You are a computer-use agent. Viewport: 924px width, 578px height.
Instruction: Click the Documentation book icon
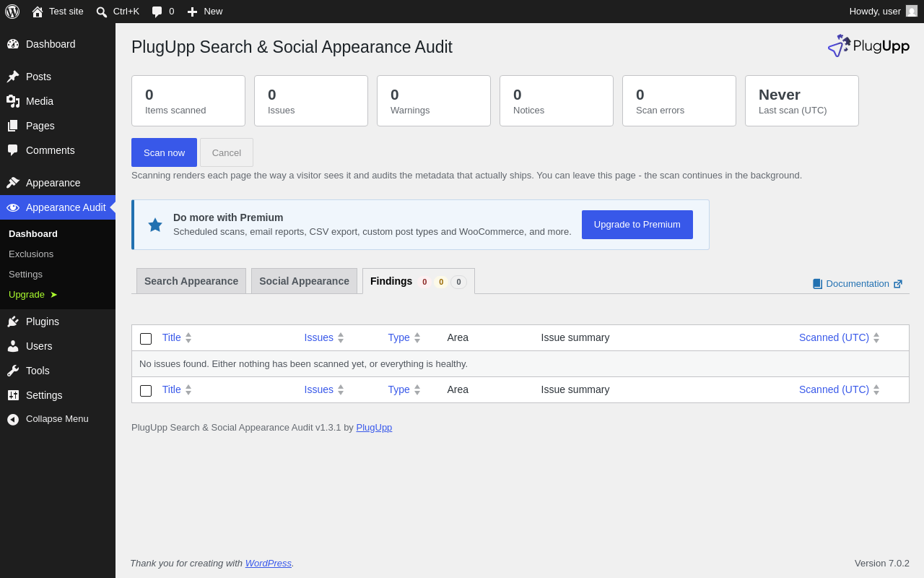[817, 284]
